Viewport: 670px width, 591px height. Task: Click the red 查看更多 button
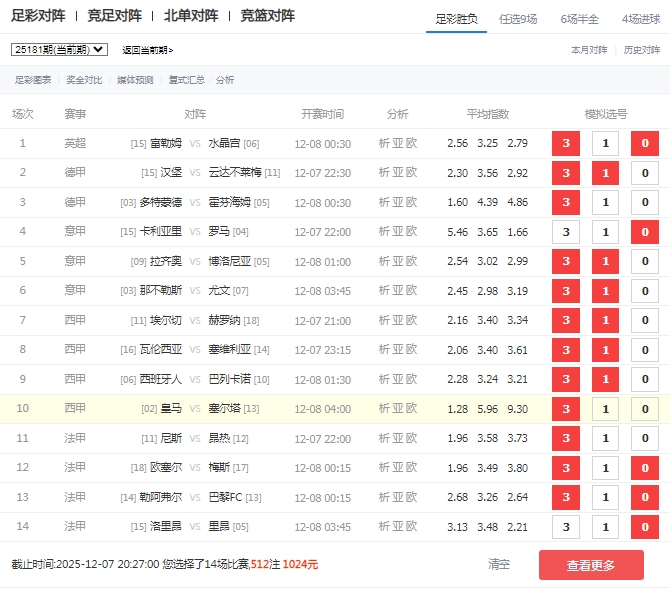click(591, 565)
